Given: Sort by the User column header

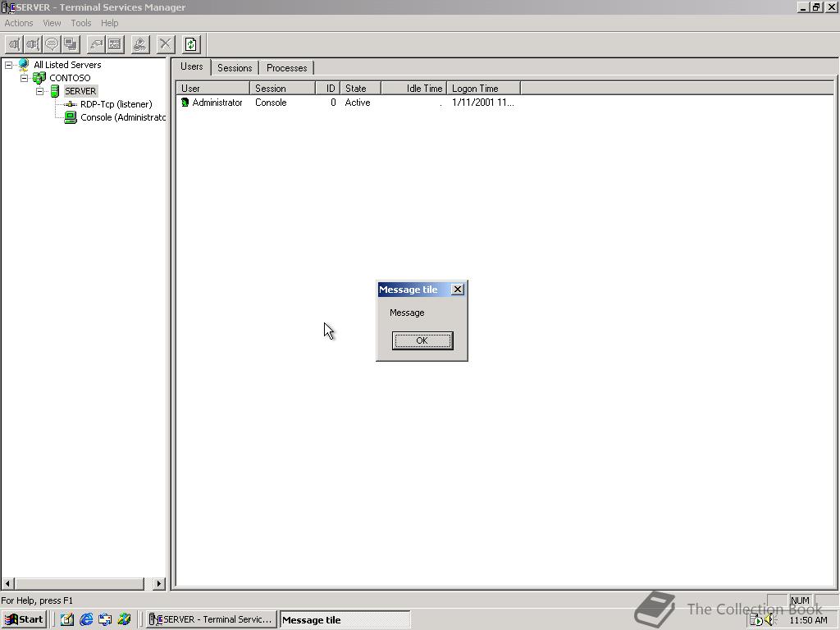Looking at the screenshot, I should tap(213, 89).
